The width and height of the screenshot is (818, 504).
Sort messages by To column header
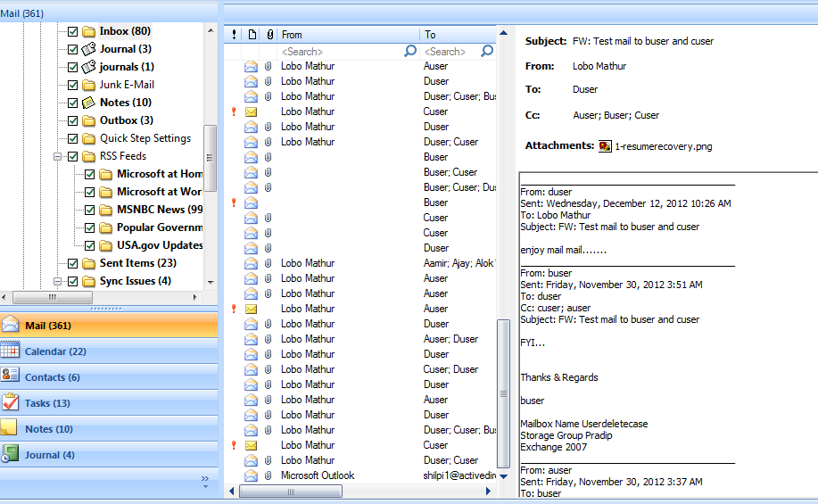(x=458, y=35)
